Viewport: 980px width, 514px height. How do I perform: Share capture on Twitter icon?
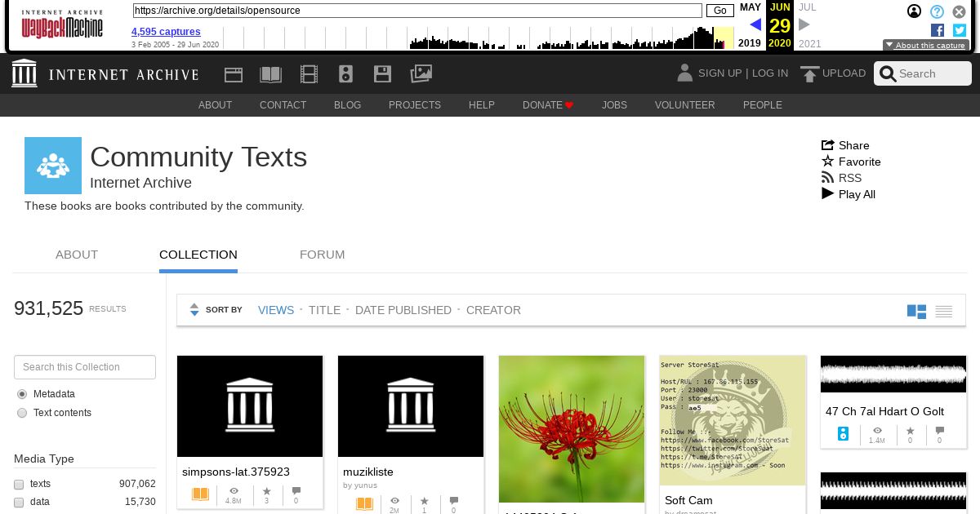[x=960, y=30]
